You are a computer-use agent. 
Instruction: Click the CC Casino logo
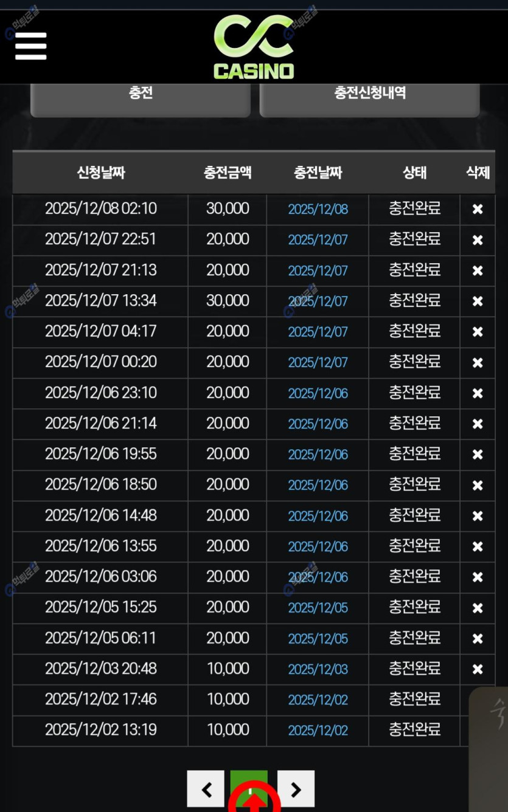(254, 47)
